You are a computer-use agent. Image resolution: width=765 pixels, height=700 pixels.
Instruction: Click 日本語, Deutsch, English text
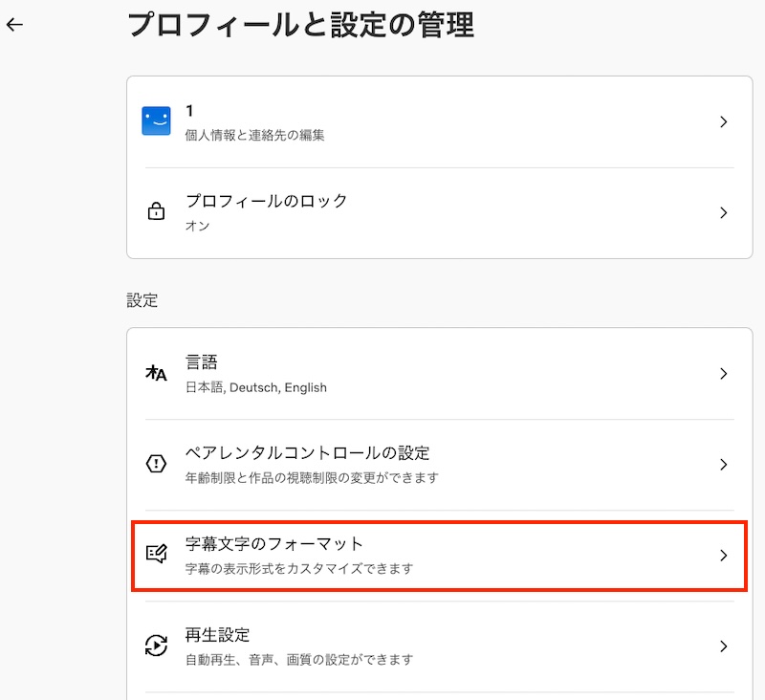(x=256, y=387)
